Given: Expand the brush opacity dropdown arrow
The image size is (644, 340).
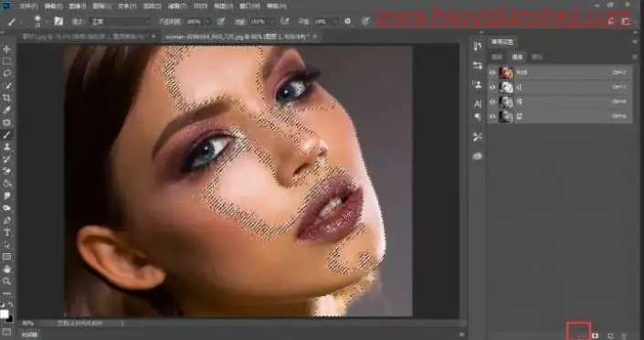Looking at the screenshot, I should 208,22.
